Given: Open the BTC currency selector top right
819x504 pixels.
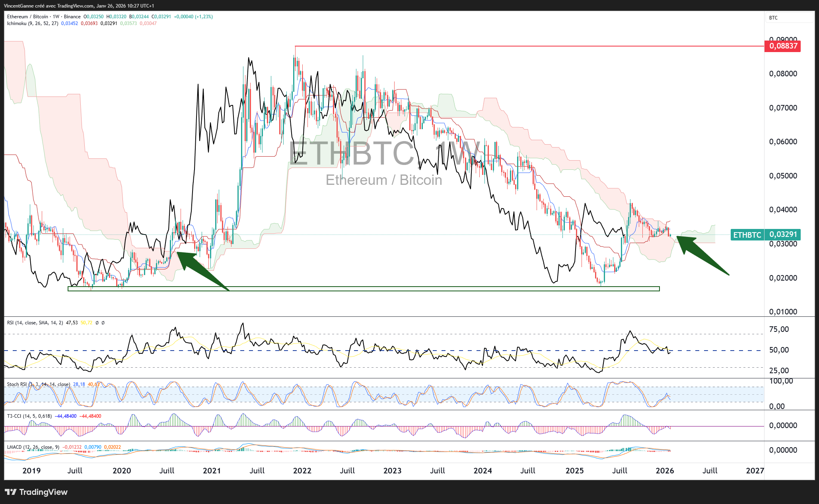Looking at the screenshot, I should click(773, 18).
